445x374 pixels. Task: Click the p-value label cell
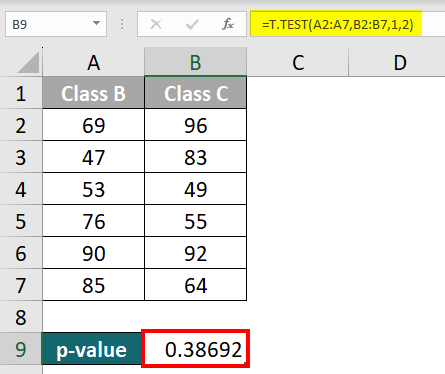92,349
